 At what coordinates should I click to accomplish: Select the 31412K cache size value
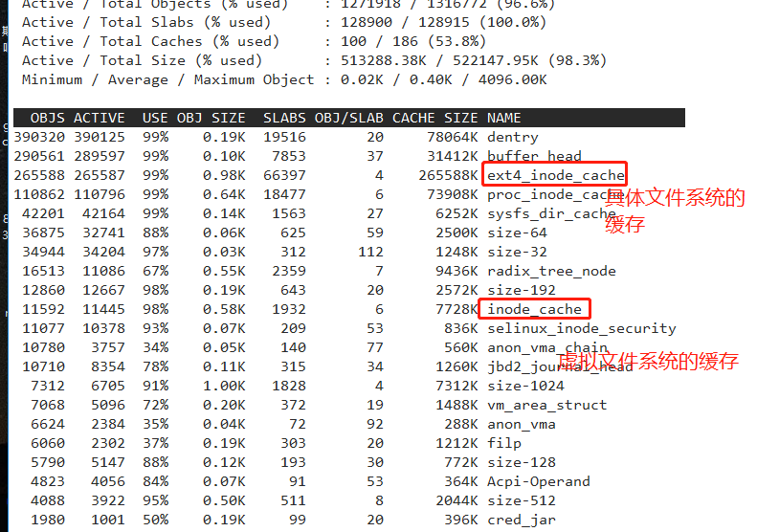point(453,156)
